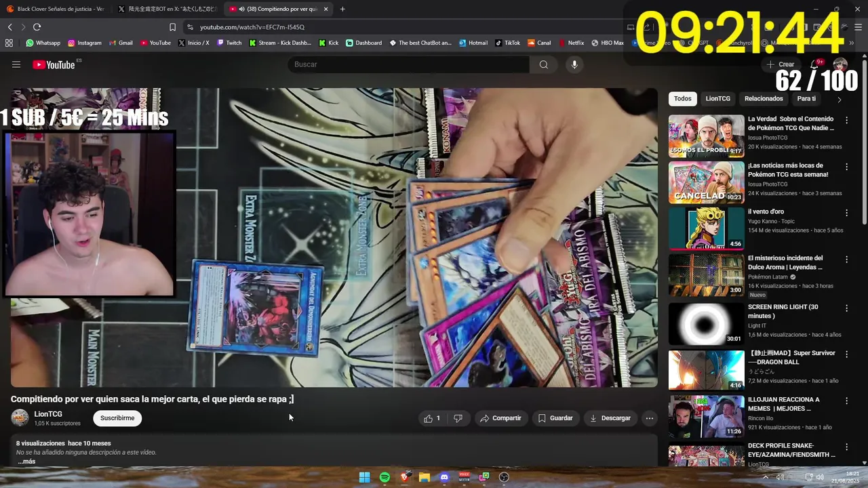The height and width of the screenshot is (488, 868).
Task: Start voice search with microphone icon
Action: (x=574, y=64)
